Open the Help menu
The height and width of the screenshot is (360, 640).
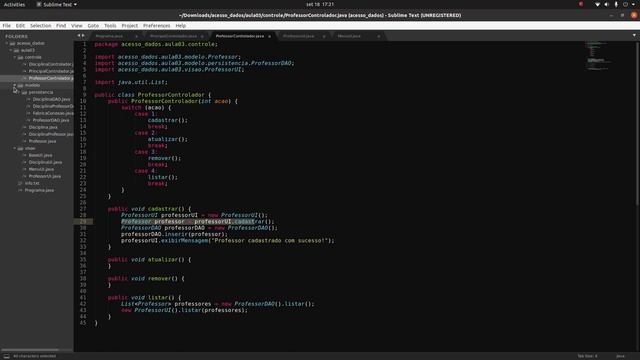point(181,25)
